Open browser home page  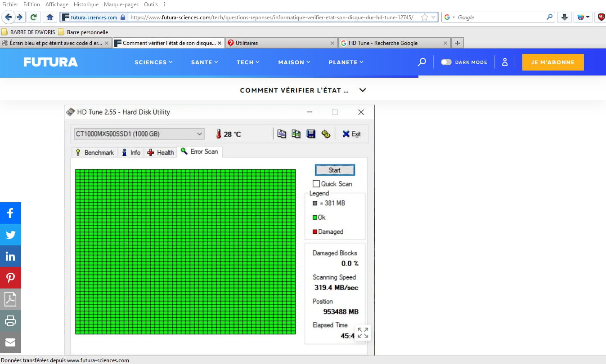coord(50,17)
